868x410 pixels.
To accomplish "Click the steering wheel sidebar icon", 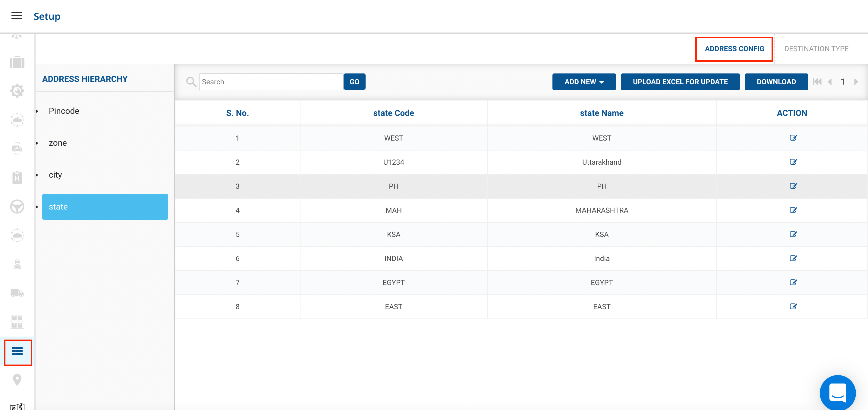I will point(17,206).
